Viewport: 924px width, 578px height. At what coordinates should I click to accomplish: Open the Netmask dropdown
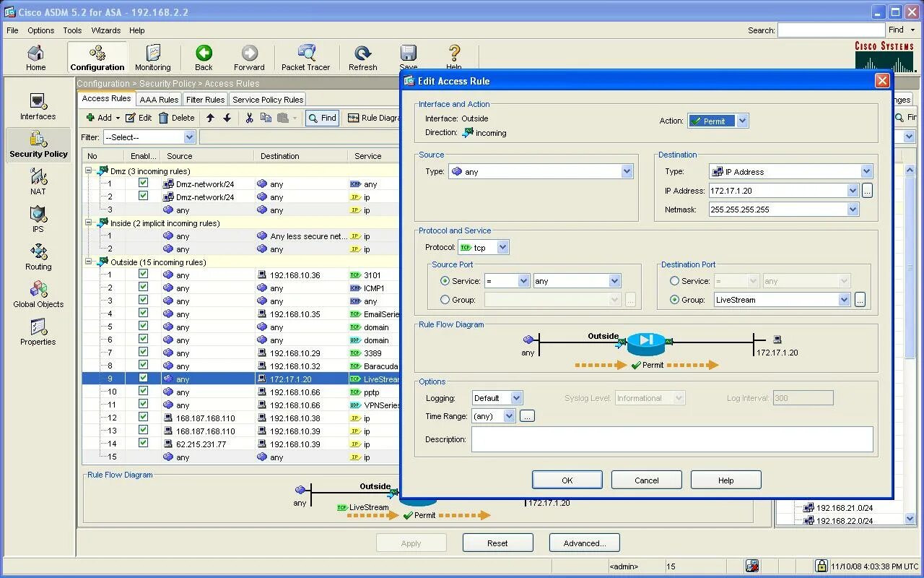pos(853,210)
